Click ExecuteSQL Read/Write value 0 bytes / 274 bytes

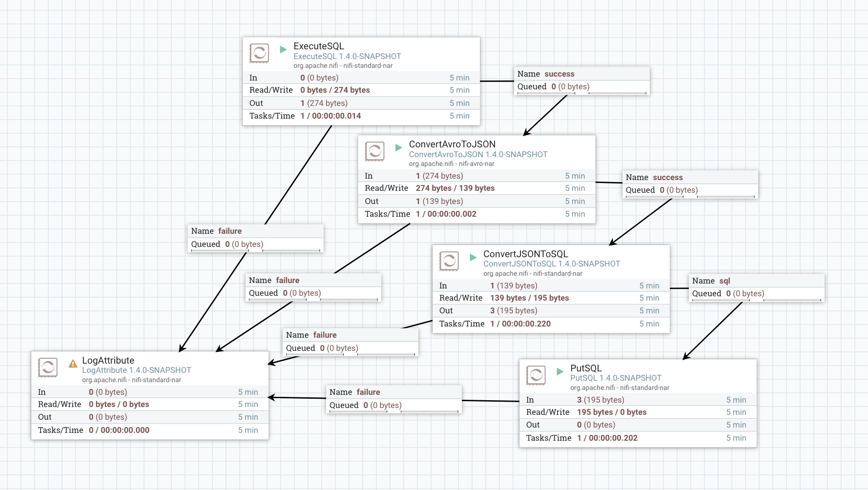335,90
